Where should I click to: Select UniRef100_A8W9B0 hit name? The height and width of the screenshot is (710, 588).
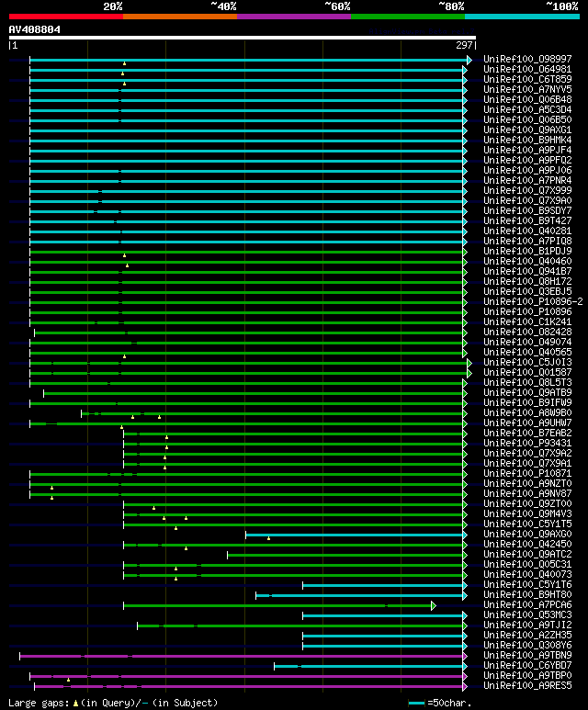[x=527, y=413]
